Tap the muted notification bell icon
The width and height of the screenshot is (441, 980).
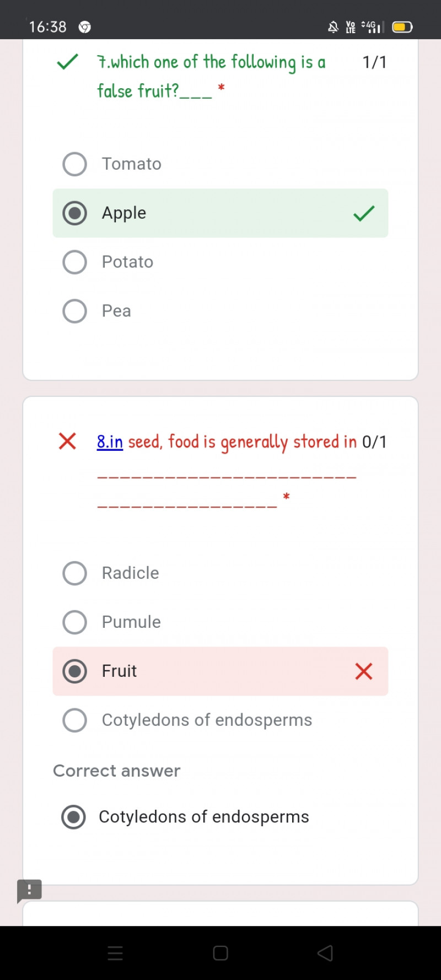click(x=333, y=27)
